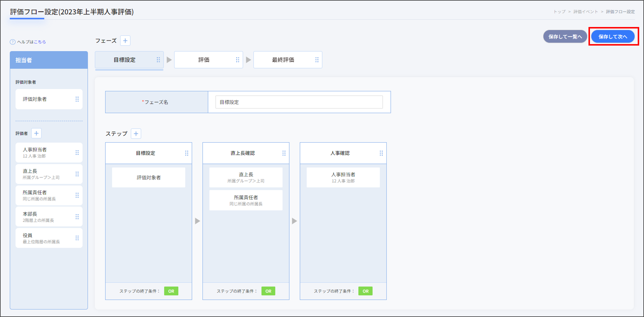
Task: Click drag handle on 役員 sidebar card
Action: (77, 238)
